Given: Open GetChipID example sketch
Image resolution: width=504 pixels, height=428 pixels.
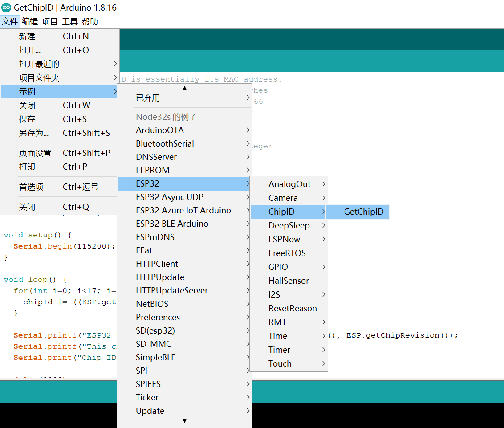Looking at the screenshot, I should [x=363, y=212].
